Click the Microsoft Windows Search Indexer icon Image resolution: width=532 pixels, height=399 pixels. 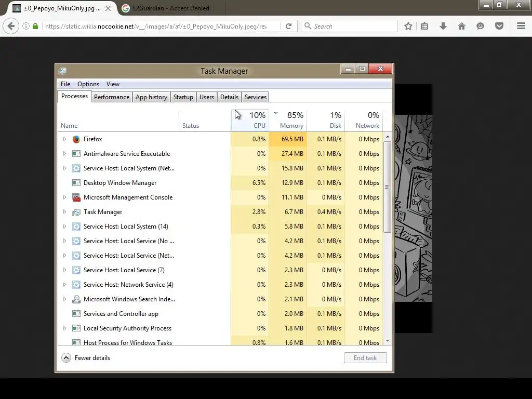click(76, 299)
